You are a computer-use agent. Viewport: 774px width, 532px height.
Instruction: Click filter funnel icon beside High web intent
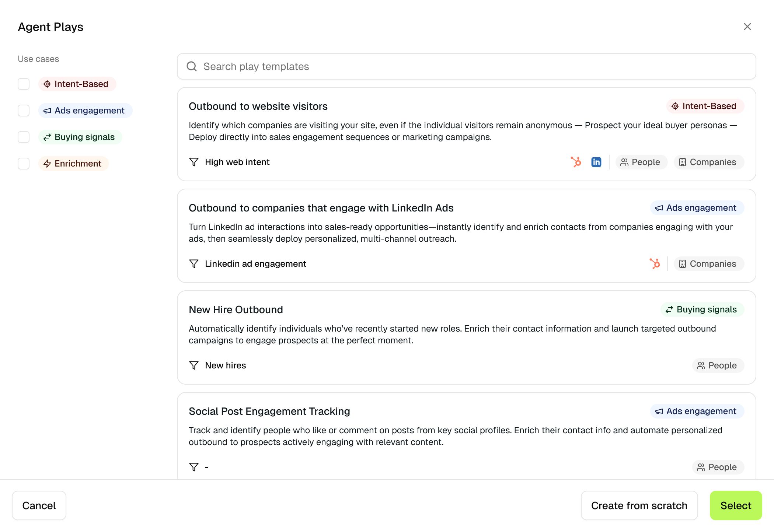pyautogui.click(x=194, y=162)
